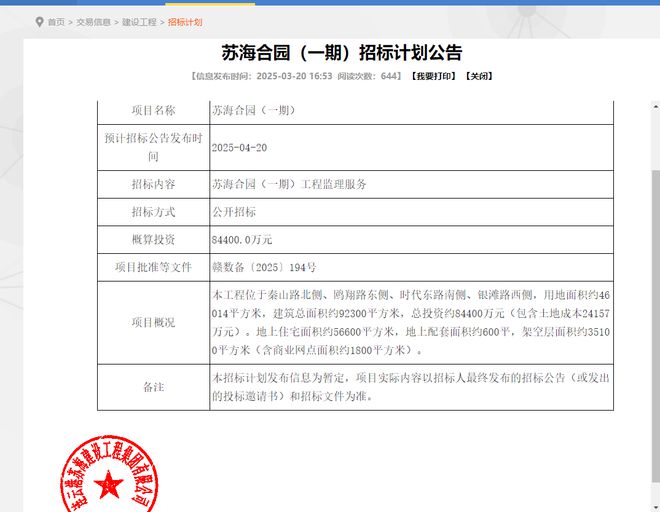Click the announcement title 苏海合园（一期）招标计划公告
The image size is (660, 512).
(342, 53)
